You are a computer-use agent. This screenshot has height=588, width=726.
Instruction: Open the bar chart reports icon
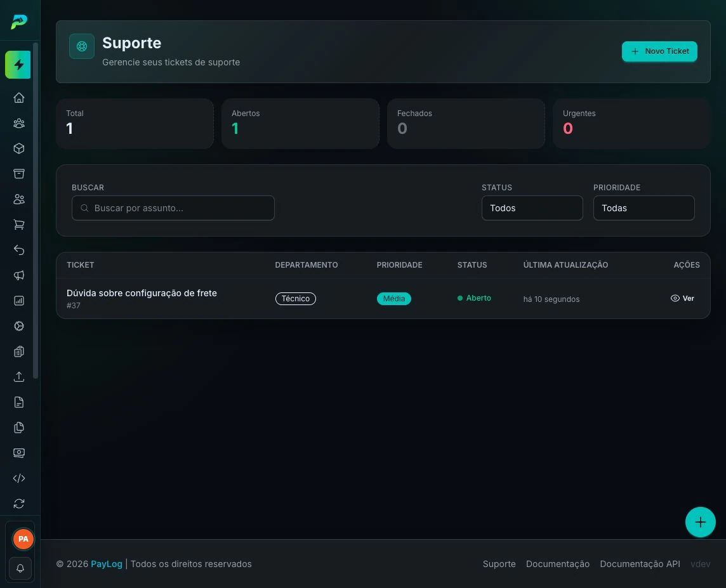(x=19, y=301)
